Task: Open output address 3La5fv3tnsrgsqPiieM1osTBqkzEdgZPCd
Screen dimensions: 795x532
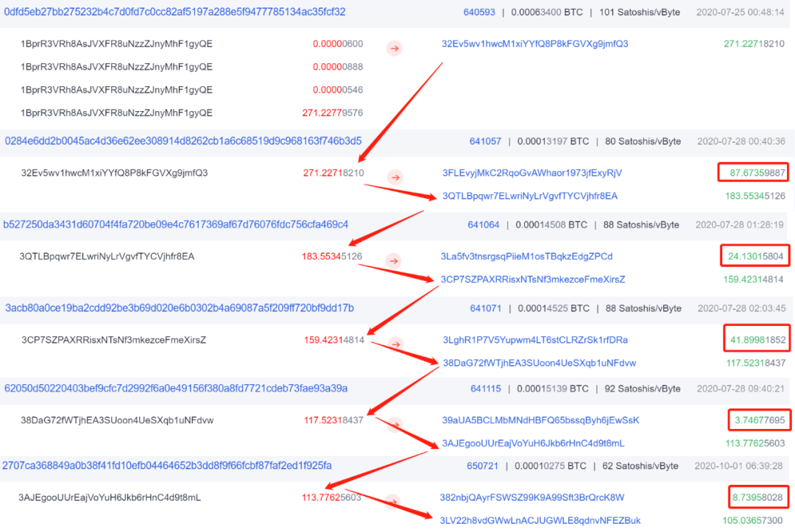Action: (x=526, y=257)
